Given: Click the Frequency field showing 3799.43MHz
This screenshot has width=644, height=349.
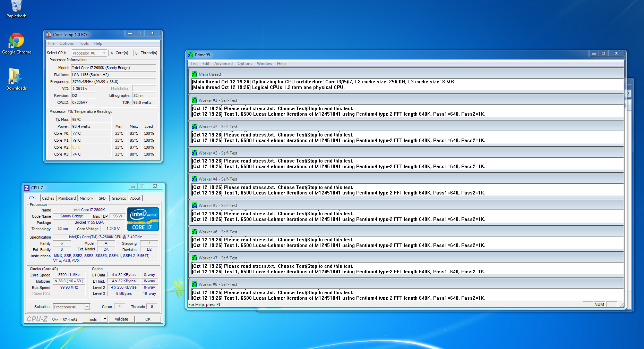Looking at the screenshot, I should [x=114, y=82].
